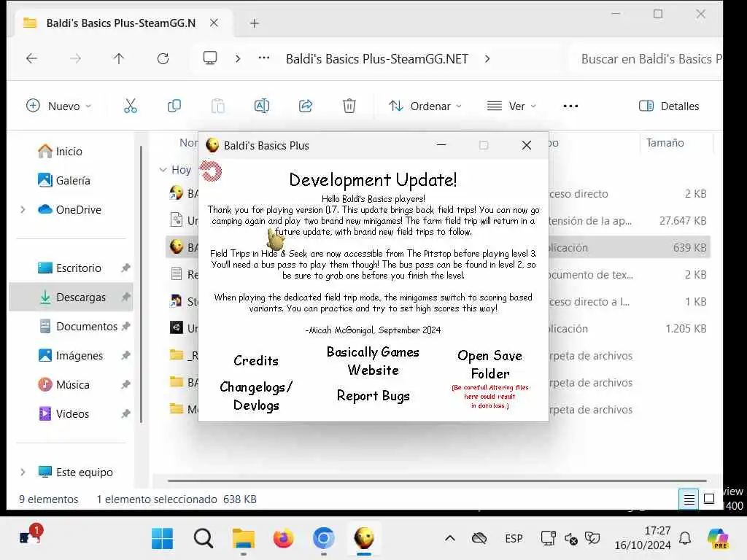Expand the OneDrive tree node
Image resolution: width=747 pixels, height=560 pixels.
pyautogui.click(x=23, y=209)
